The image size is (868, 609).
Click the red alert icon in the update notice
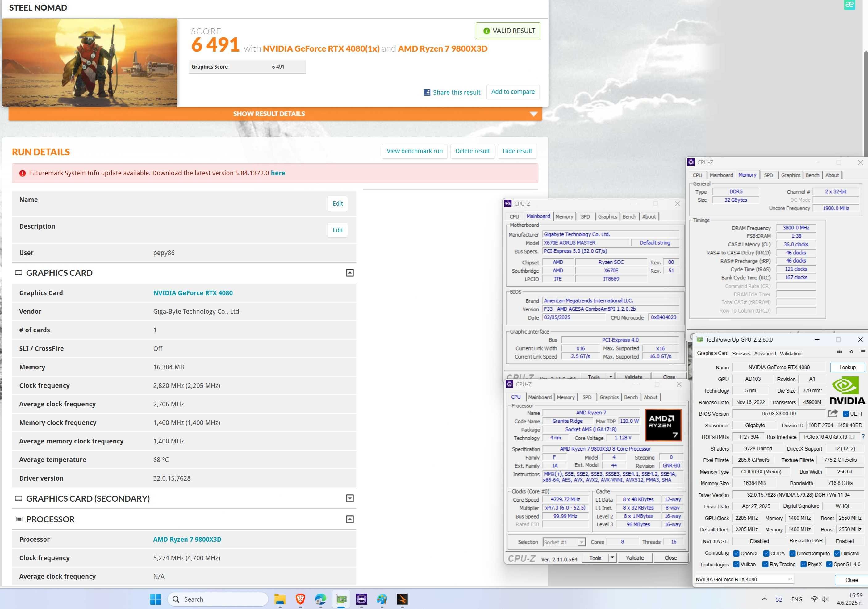point(22,173)
